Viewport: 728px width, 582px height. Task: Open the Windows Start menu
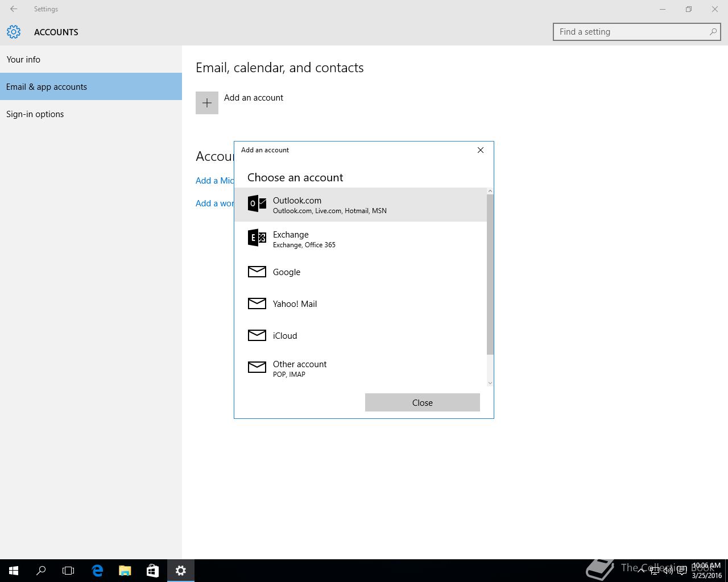(x=14, y=571)
